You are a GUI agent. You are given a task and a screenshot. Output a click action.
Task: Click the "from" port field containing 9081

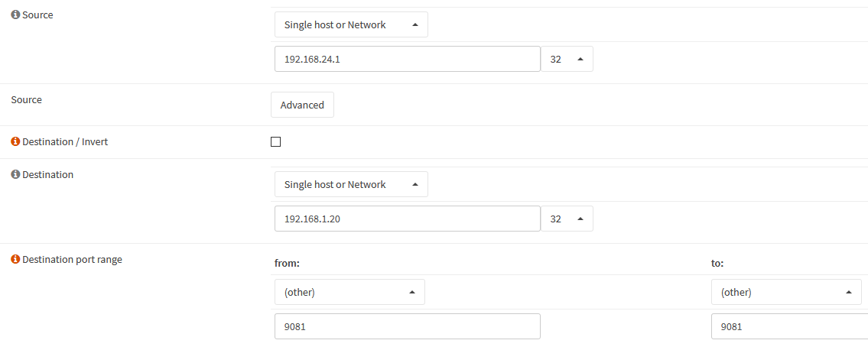click(407, 326)
